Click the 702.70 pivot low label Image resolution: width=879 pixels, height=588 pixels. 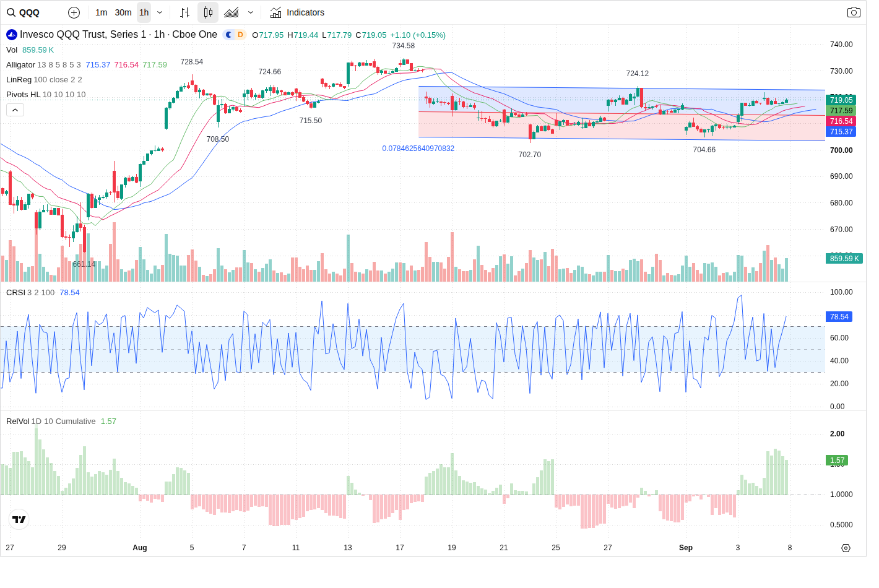pyautogui.click(x=530, y=155)
